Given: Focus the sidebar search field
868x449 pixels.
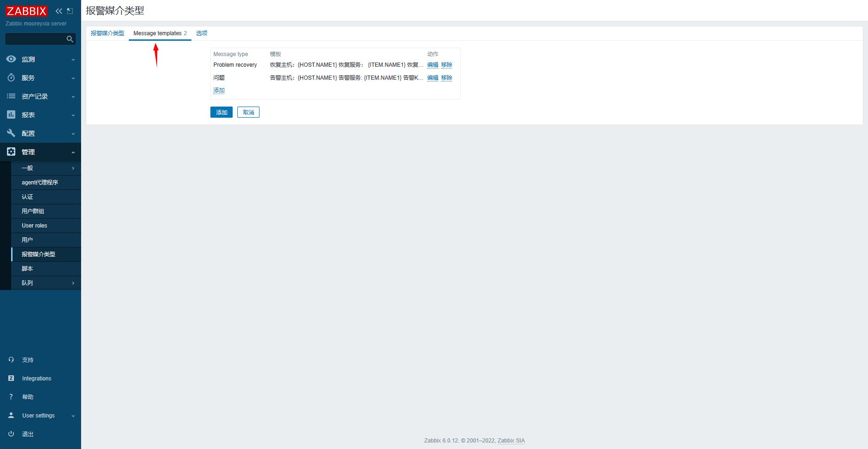Looking at the screenshot, I should click(x=40, y=39).
